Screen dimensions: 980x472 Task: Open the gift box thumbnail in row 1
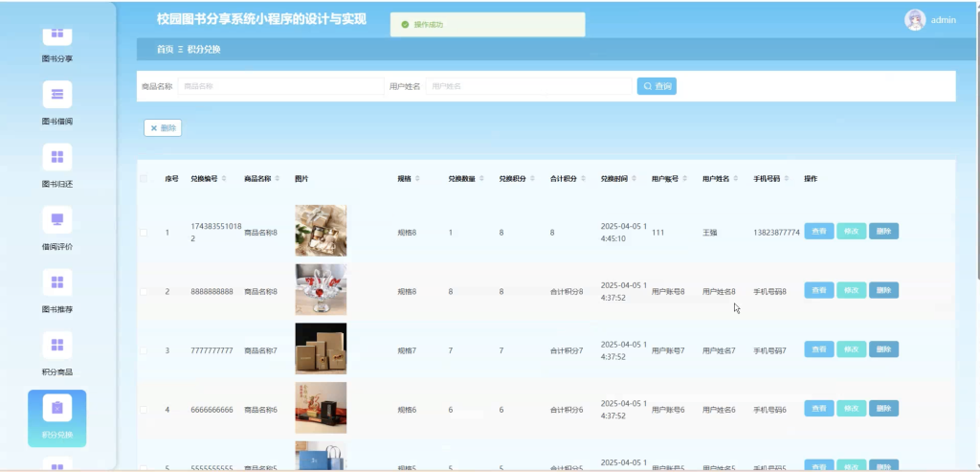(321, 231)
